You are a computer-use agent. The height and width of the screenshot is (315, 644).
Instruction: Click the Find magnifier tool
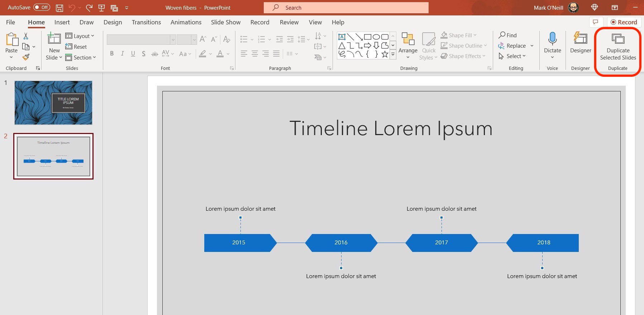(507, 35)
